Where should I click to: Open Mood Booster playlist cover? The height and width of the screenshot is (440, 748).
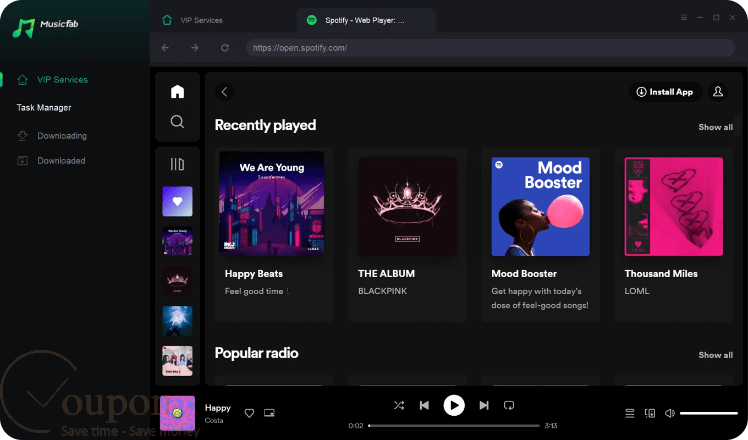tap(540, 207)
